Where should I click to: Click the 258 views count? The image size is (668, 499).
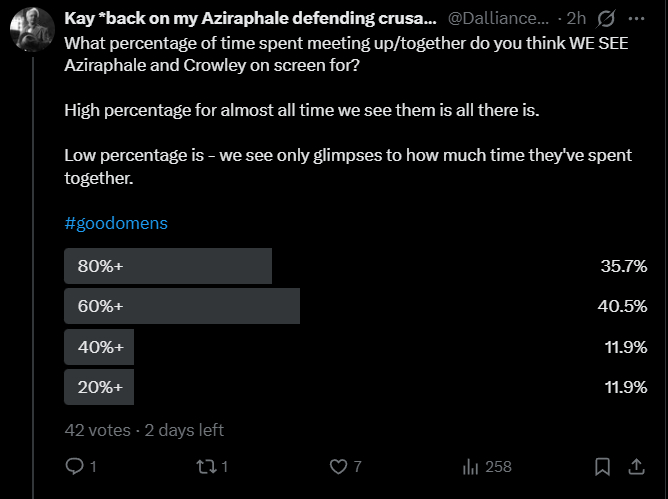coord(498,466)
